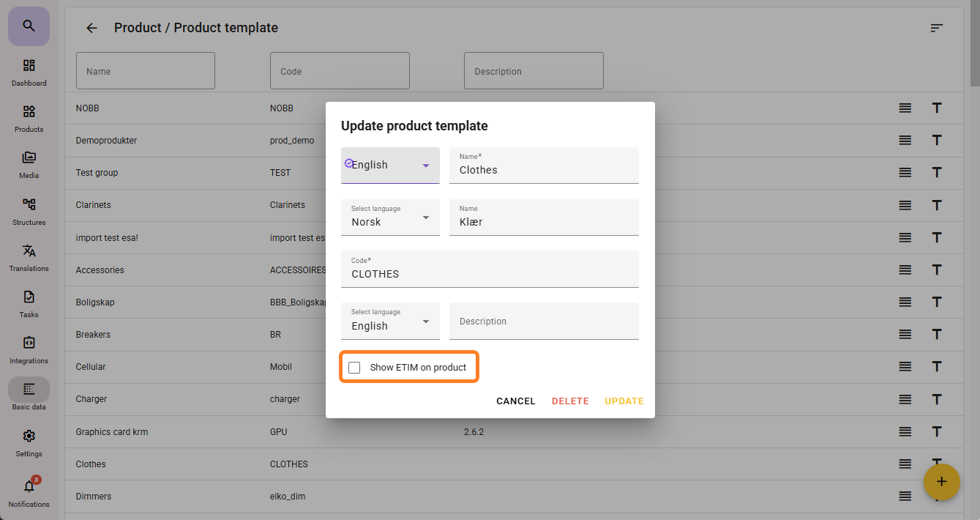Click the floating plus add button

pos(941,482)
